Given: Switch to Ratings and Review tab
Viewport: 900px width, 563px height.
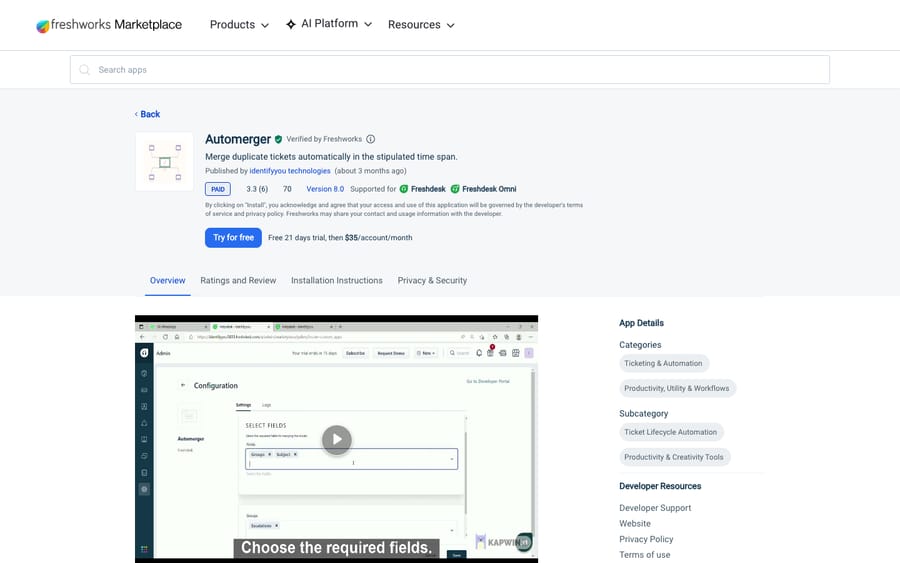Looking at the screenshot, I should 238,281.
